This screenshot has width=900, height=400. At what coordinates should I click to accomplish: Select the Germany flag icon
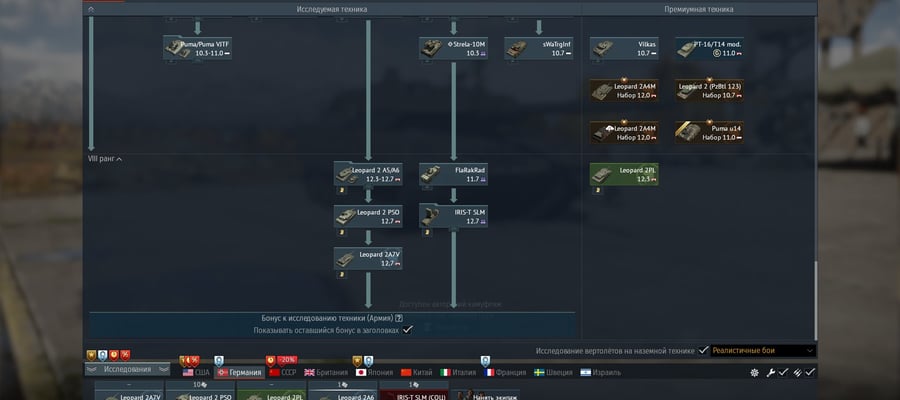pos(223,372)
